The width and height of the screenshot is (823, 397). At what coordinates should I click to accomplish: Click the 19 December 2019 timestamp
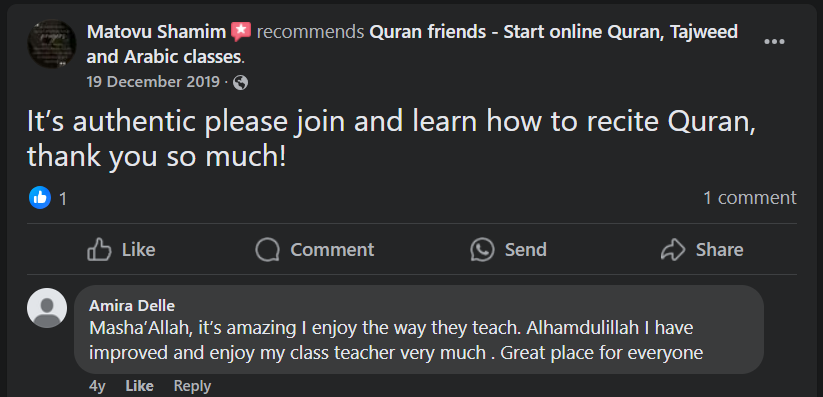coord(153,82)
